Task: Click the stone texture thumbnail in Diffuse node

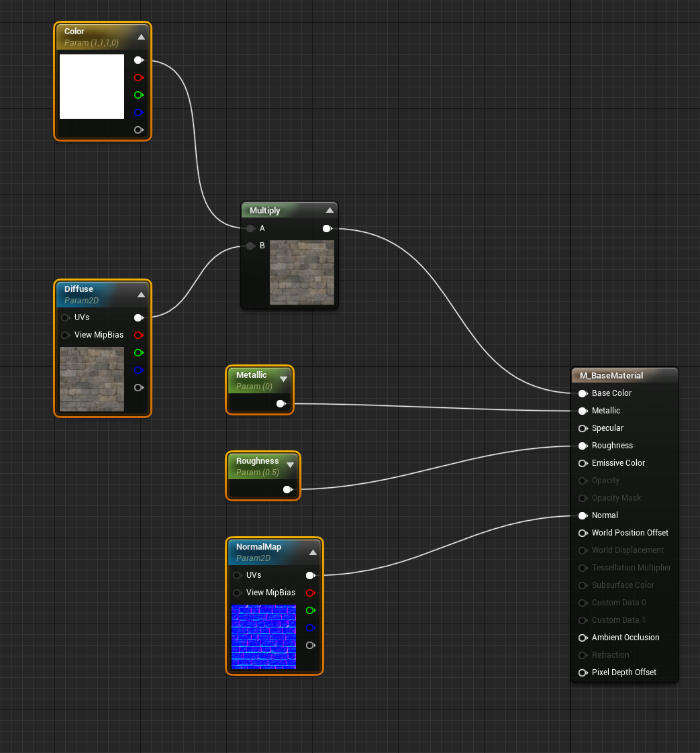Action: (92, 379)
